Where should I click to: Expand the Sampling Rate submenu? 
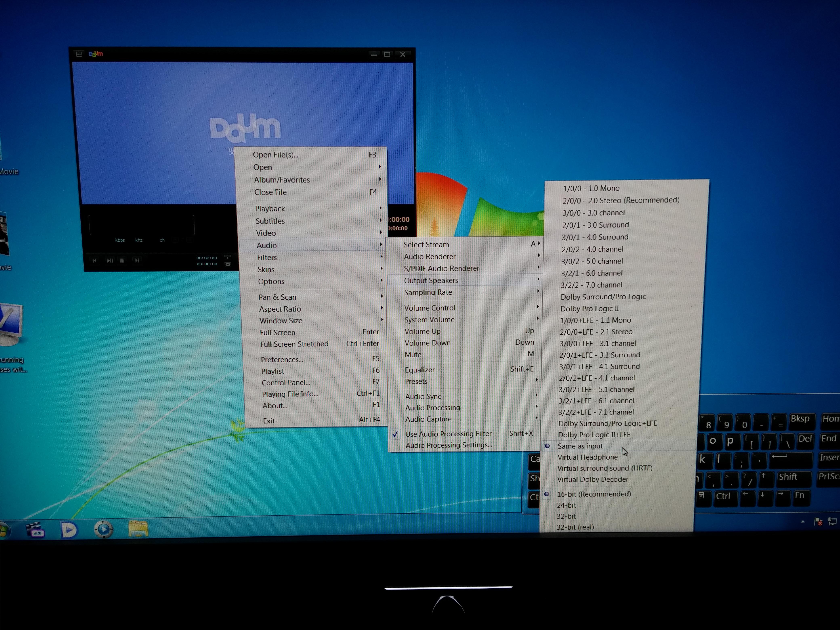click(x=465, y=292)
